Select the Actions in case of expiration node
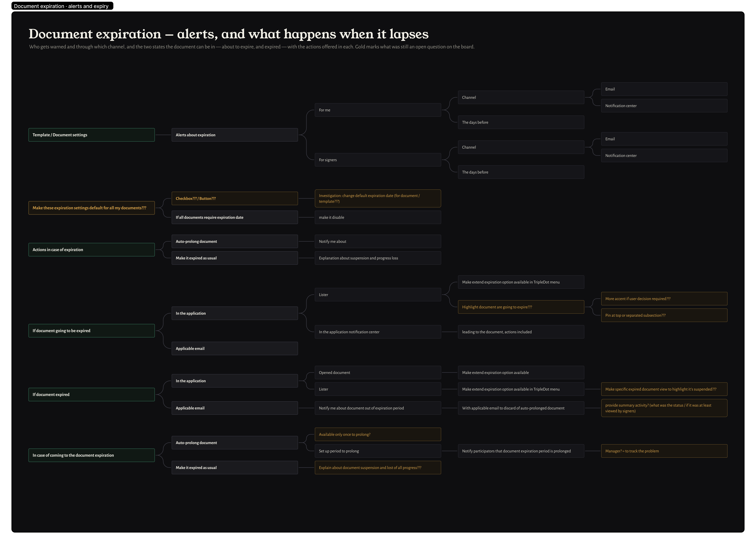Screen dimensions: 756x544 click(91, 250)
